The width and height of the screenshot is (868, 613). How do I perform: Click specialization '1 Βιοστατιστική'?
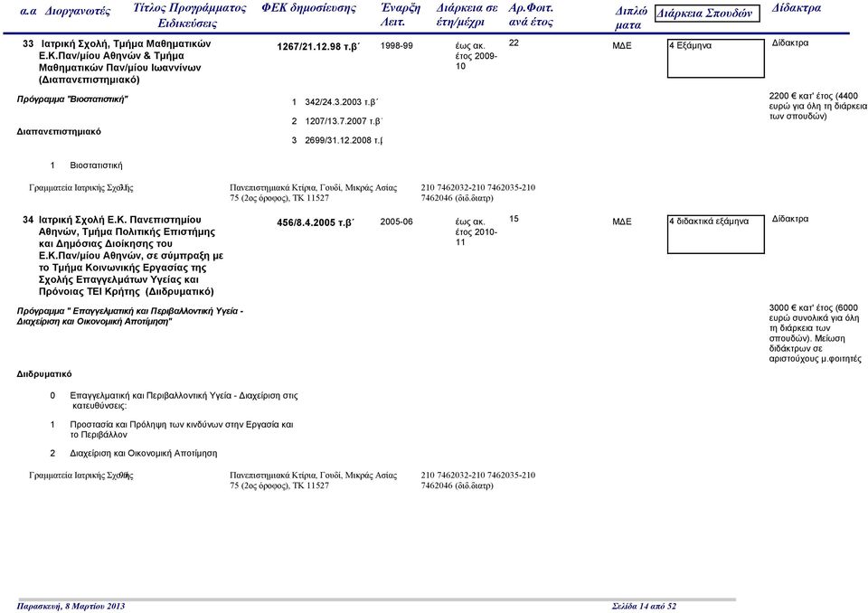87,165
